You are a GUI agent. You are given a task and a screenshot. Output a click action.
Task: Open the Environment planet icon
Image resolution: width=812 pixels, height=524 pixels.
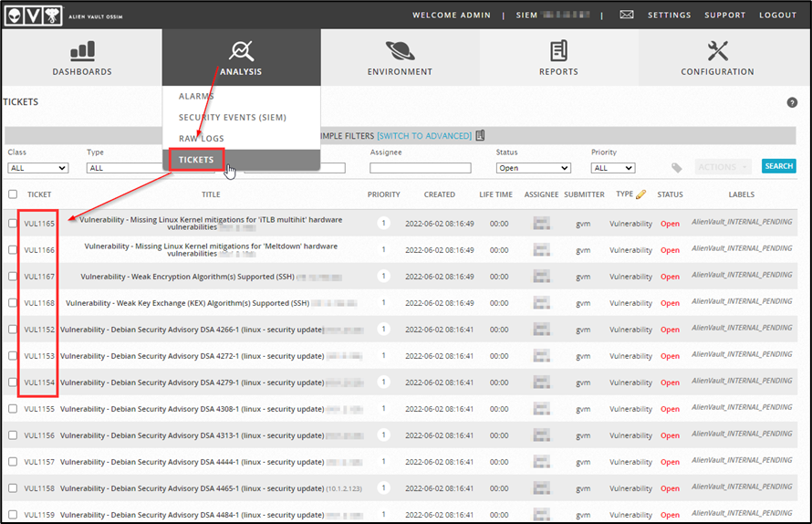coord(400,51)
